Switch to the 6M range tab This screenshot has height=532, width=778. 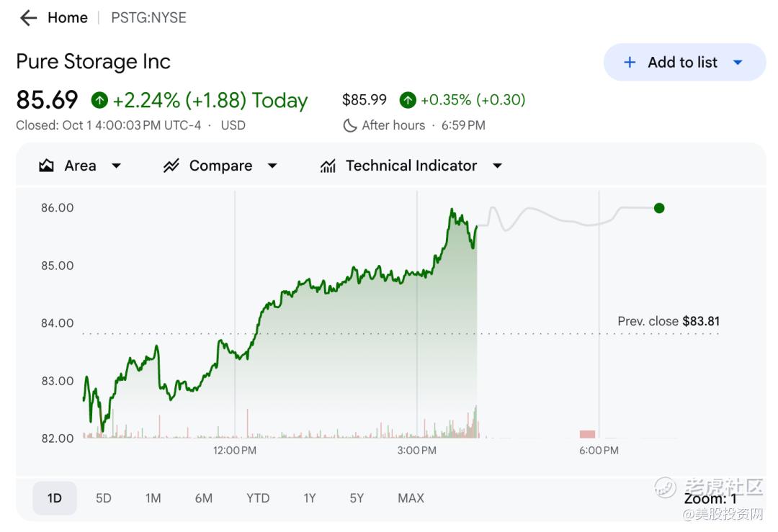pyautogui.click(x=203, y=498)
